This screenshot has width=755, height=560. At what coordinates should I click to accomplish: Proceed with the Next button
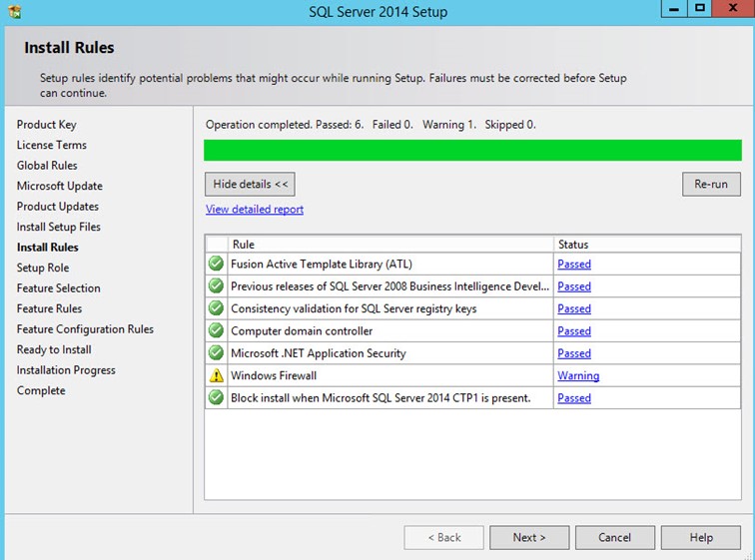point(529,537)
